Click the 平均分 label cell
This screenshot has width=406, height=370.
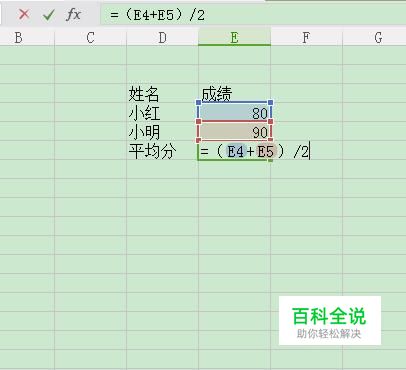(x=162, y=151)
